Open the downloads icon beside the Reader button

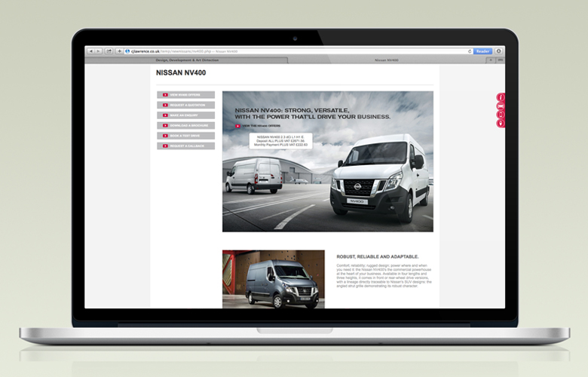click(x=499, y=51)
